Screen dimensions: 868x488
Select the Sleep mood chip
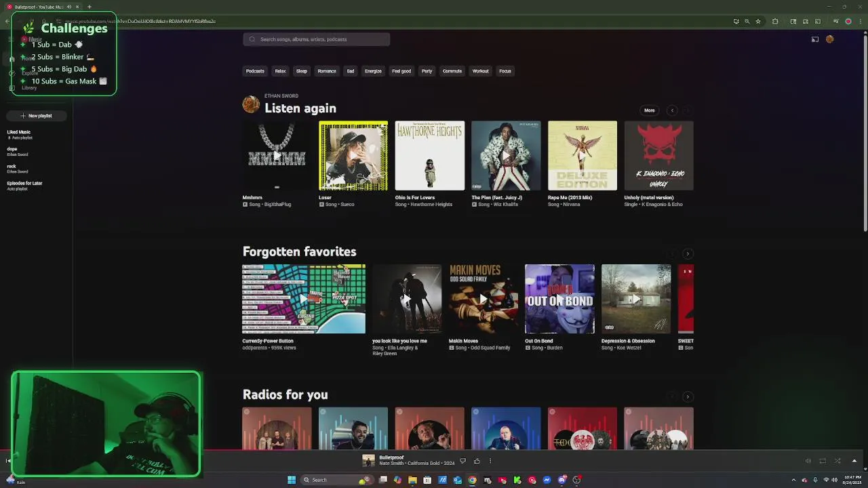pyautogui.click(x=302, y=71)
